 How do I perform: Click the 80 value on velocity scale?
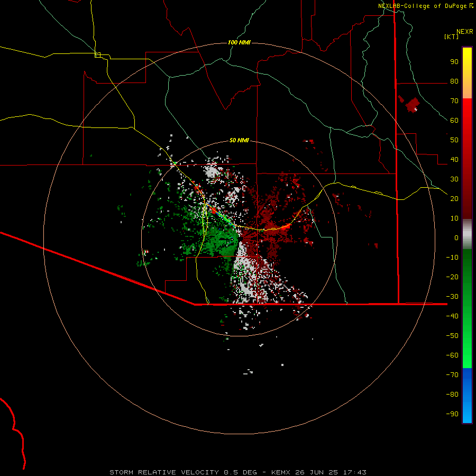tap(454, 81)
